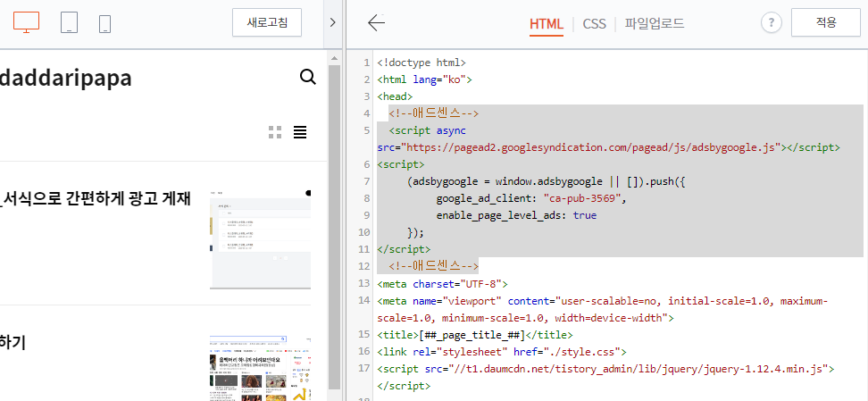Collapse preview panel with right chevron

point(333,22)
